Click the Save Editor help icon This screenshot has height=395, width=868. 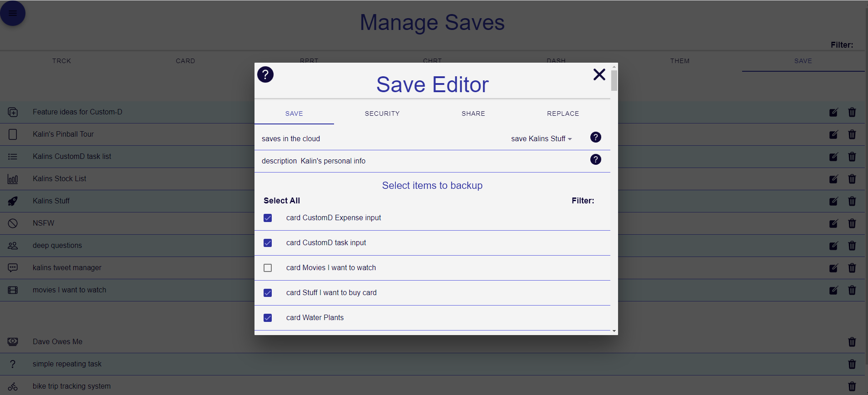pos(265,74)
